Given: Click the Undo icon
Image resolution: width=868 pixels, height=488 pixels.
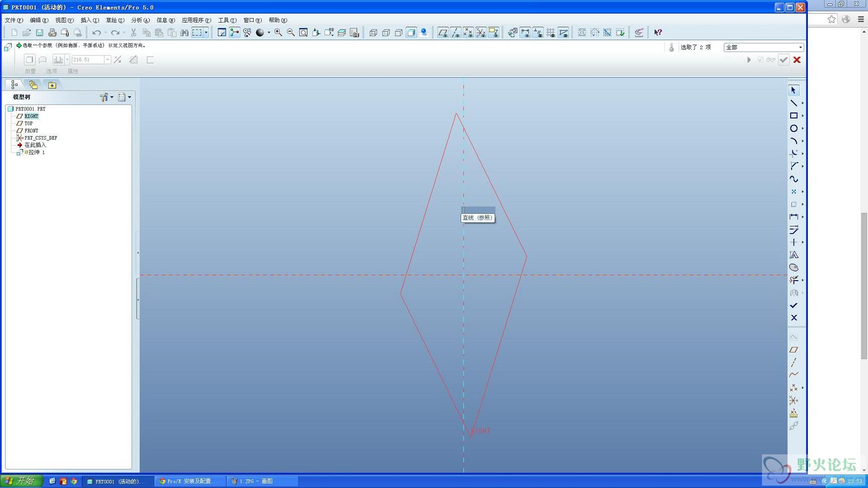Looking at the screenshot, I should point(96,33).
